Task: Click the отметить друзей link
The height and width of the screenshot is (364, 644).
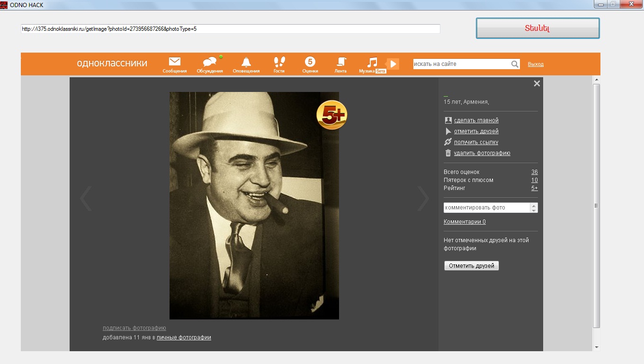Action: click(476, 131)
